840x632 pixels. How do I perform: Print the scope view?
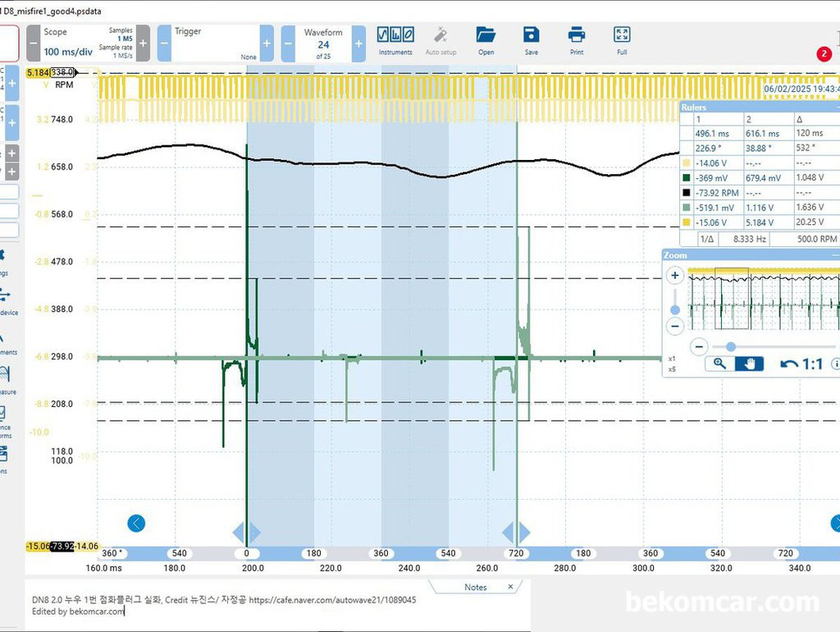click(x=577, y=41)
